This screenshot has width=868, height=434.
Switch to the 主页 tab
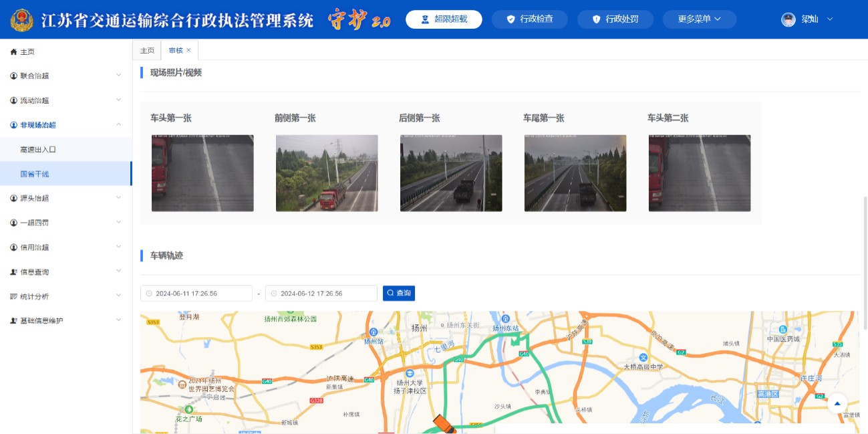click(147, 51)
